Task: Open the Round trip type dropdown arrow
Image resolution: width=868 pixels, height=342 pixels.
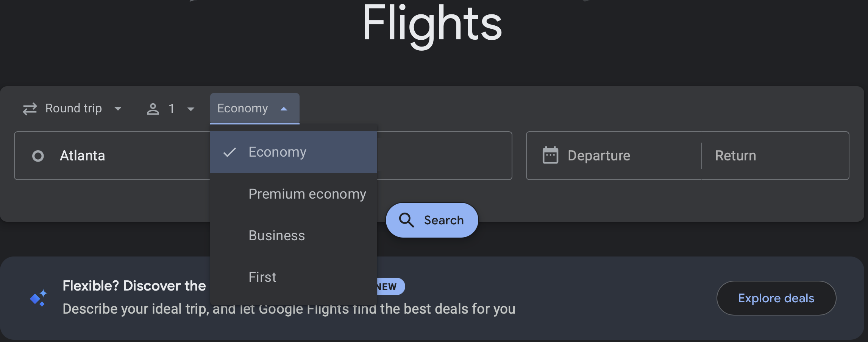Action: click(x=118, y=109)
